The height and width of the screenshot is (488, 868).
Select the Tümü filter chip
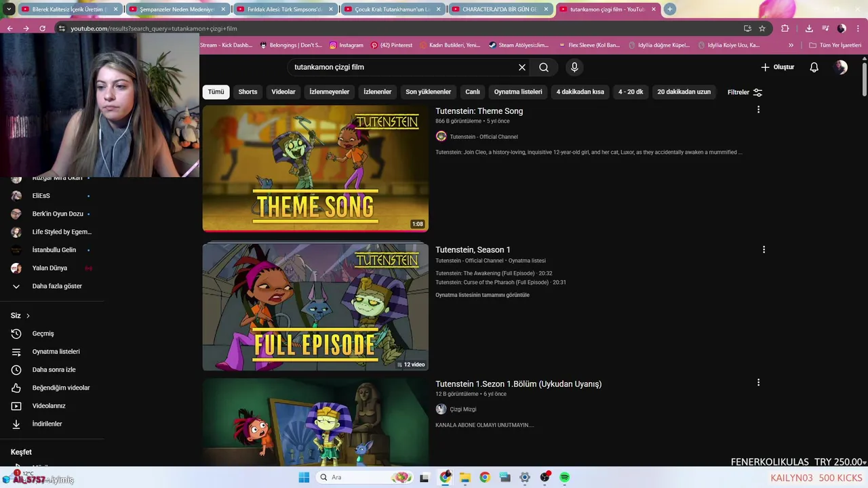[216, 91]
